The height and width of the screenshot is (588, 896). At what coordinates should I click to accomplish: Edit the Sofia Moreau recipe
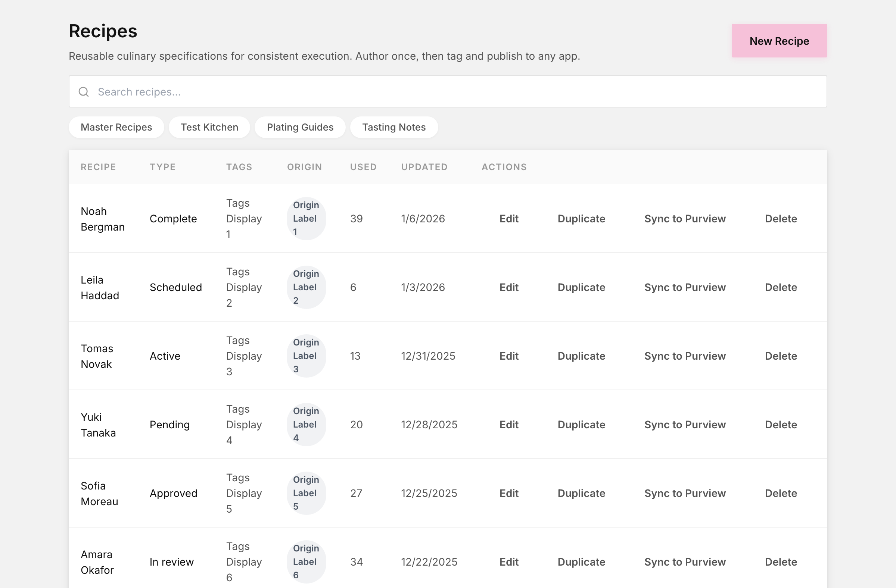click(508, 493)
